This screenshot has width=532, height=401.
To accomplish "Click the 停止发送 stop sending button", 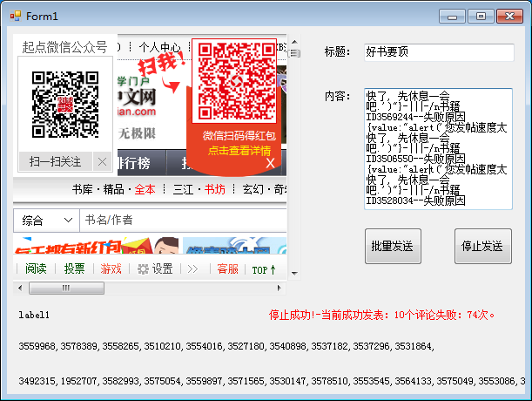I will click(482, 246).
